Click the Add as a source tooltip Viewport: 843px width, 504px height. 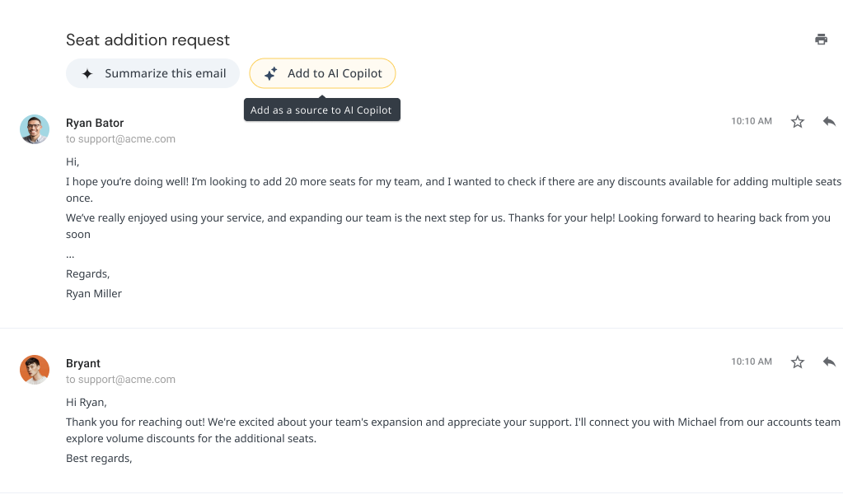[x=321, y=110]
